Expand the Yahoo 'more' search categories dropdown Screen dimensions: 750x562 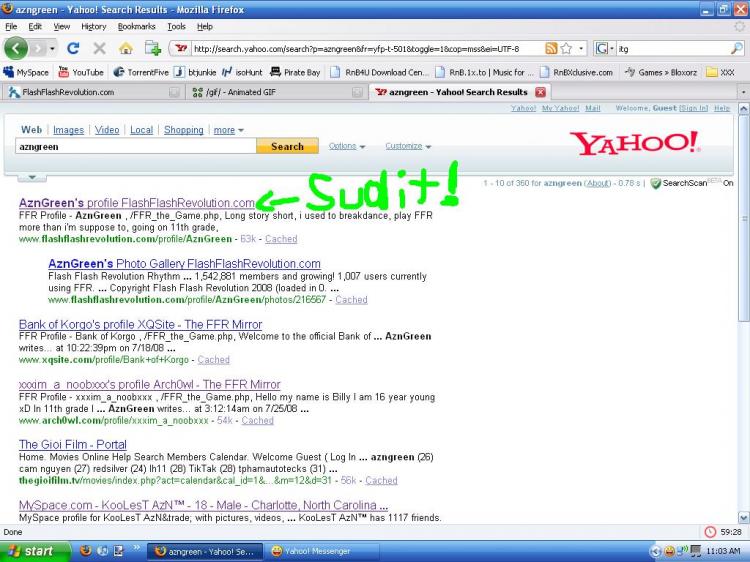click(x=228, y=130)
